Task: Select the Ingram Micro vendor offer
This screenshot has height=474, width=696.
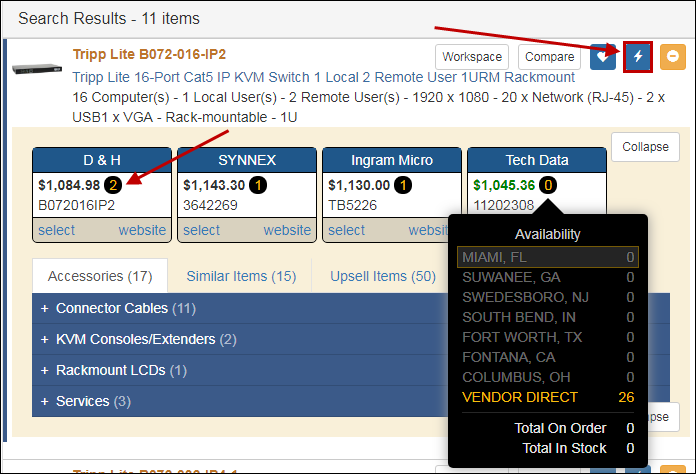Action: pyautogui.click(x=346, y=230)
